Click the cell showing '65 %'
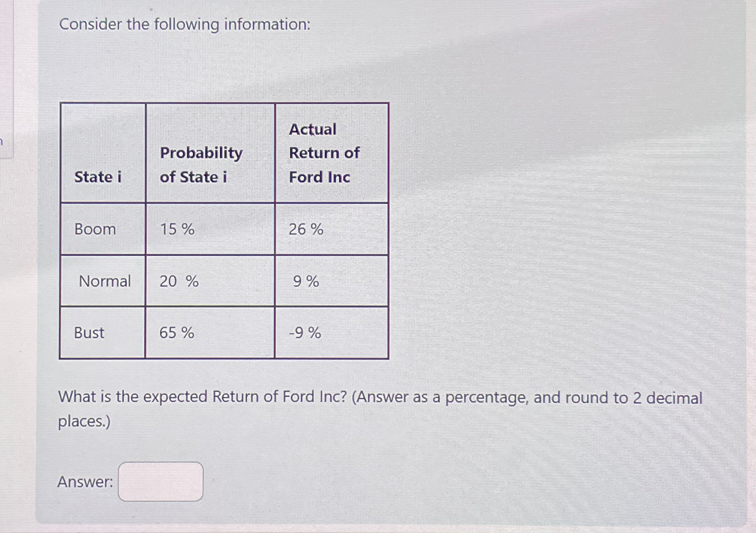 176,333
